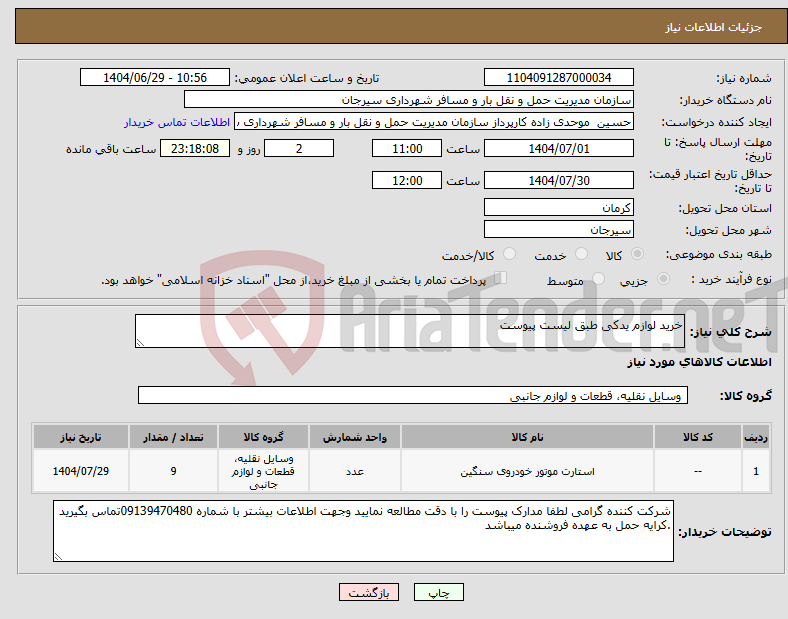
Task: Click the ردیف column header
Action: click(x=755, y=437)
